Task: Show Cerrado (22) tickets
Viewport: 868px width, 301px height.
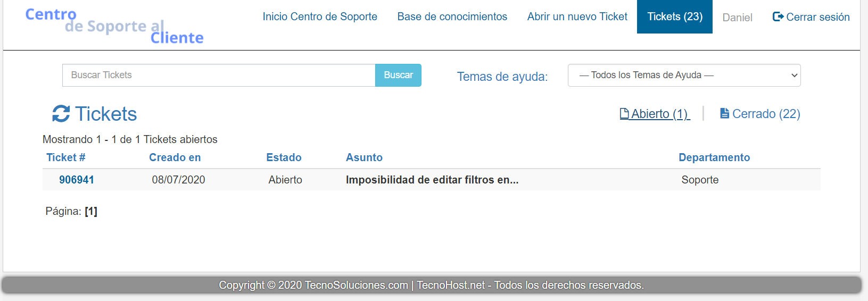Action: [x=766, y=114]
